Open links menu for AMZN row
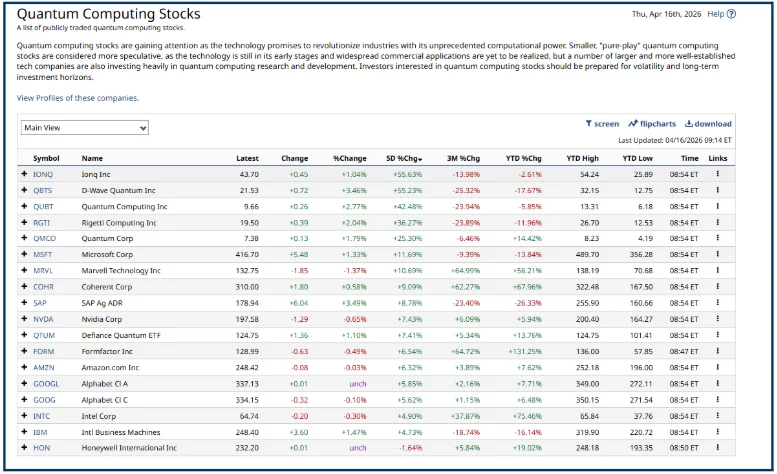Screen dimensions: 777x474 click(718, 368)
